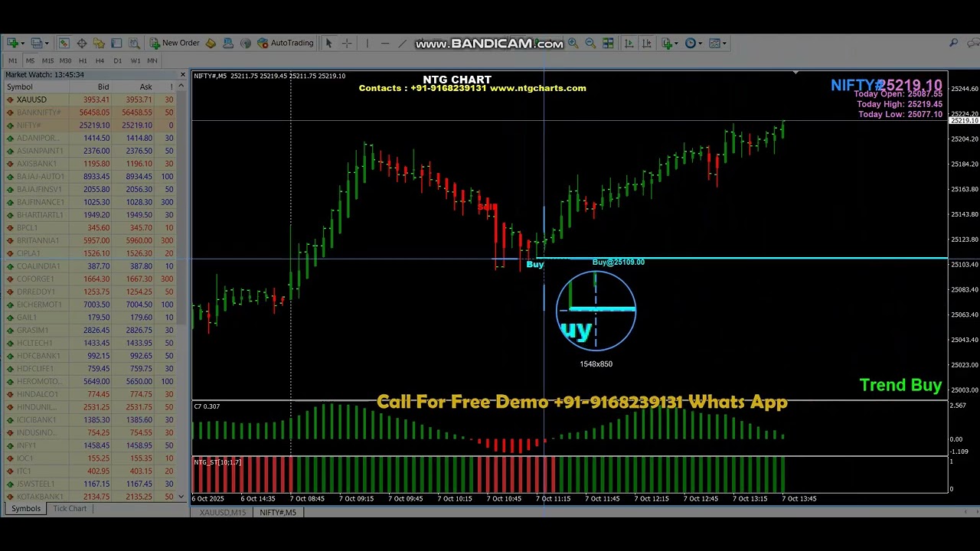Select ASIANPAINT1 symbol row
Screen dimensions: 980x551
(89, 151)
